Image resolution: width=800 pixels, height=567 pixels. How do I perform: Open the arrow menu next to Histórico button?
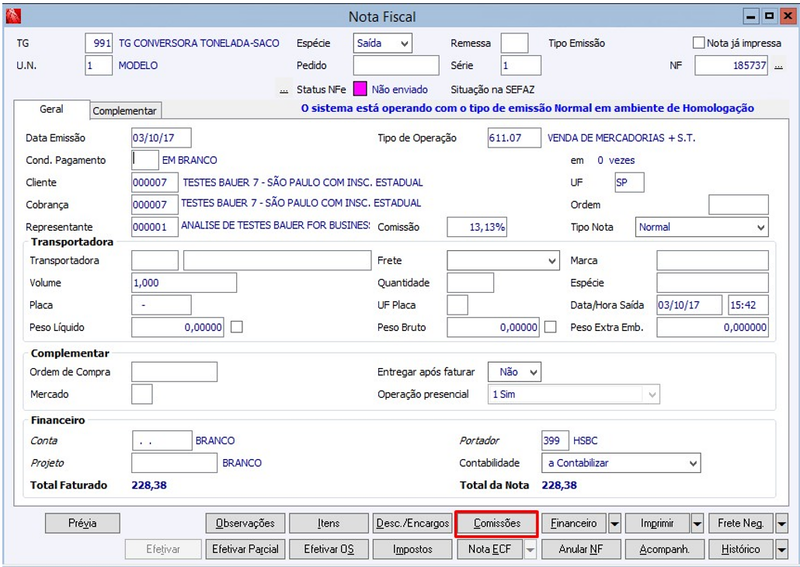(x=781, y=549)
